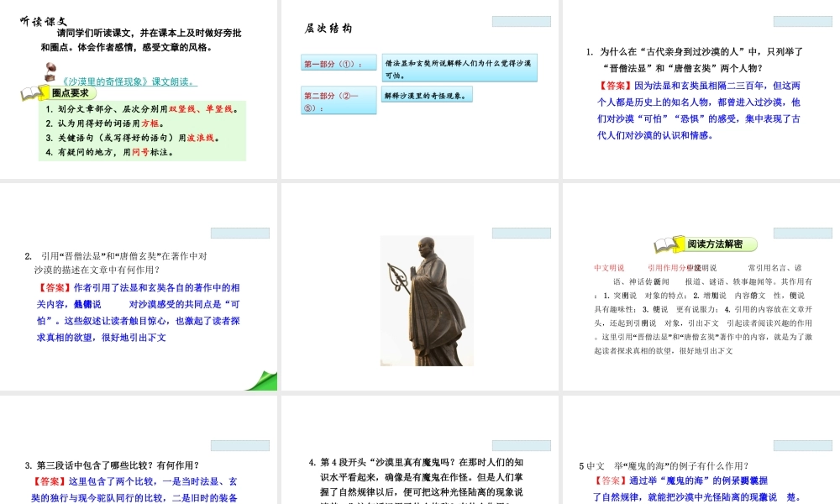This screenshot has height=504, width=840.
Task: Click the monk statue picture
Action: pyautogui.click(x=427, y=301)
